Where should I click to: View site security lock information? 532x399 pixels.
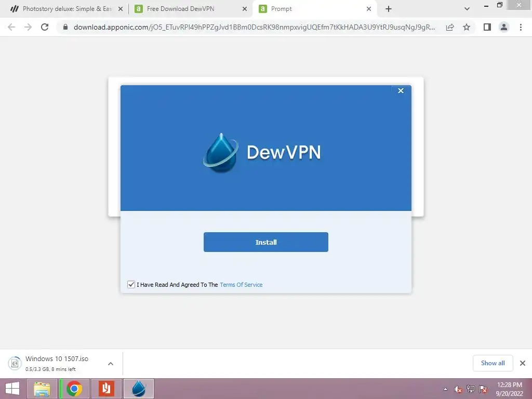click(65, 27)
